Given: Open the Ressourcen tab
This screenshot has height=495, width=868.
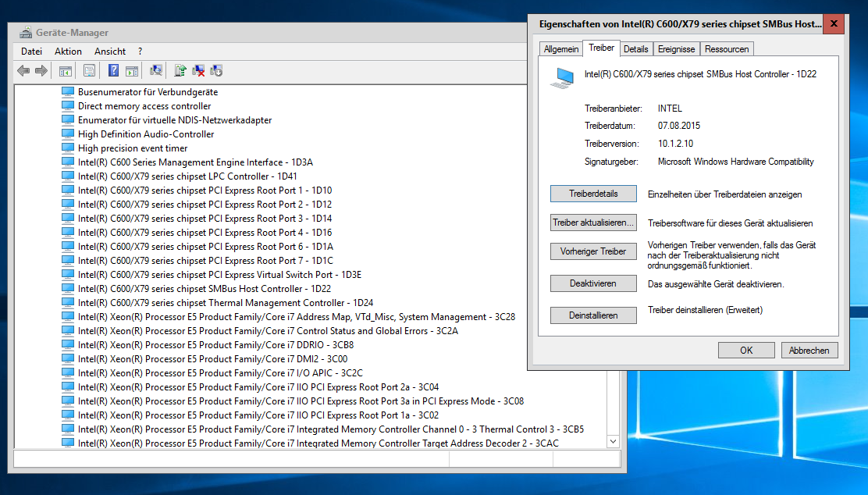Looking at the screenshot, I should [x=727, y=48].
